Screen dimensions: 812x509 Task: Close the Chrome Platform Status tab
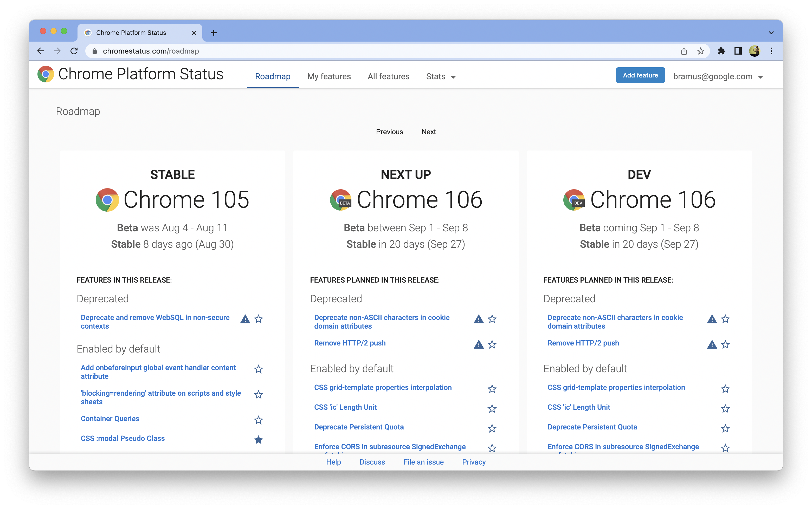click(194, 33)
